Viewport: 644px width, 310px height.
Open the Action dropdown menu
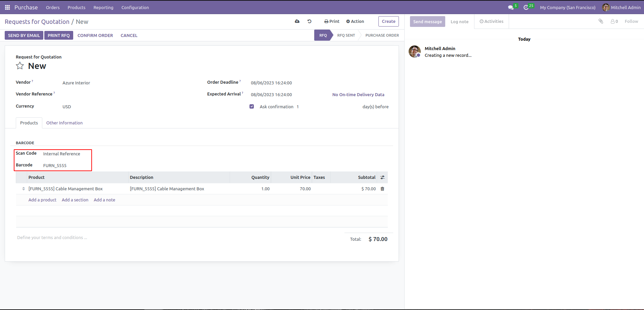click(x=355, y=21)
